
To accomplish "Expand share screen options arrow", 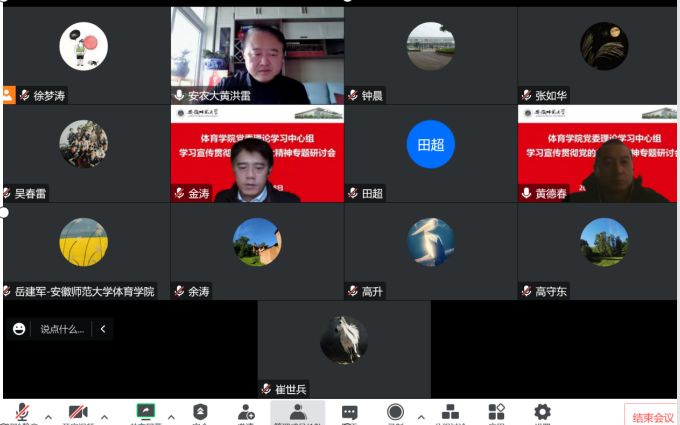I will [x=171, y=416].
